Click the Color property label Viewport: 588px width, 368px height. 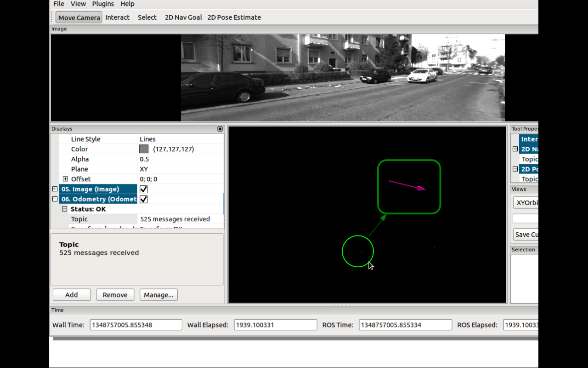click(x=79, y=149)
